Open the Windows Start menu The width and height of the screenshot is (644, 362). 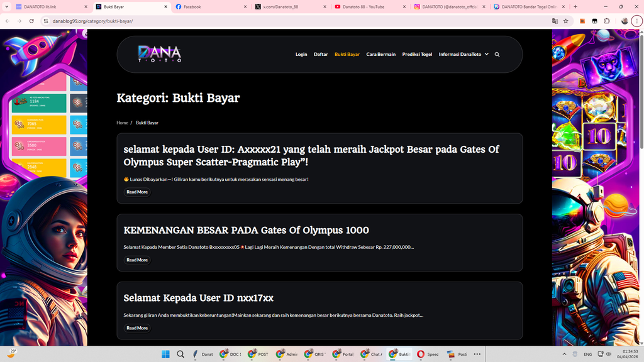pyautogui.click(x=165, y=354)
